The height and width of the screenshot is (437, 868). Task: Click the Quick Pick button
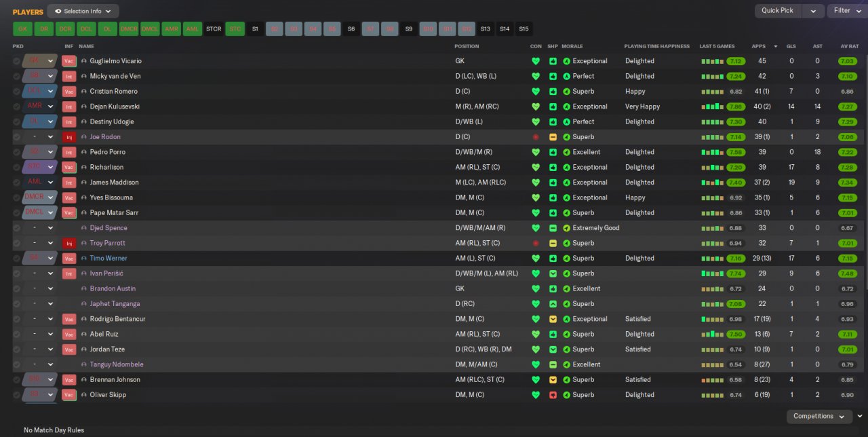point(777,11)
